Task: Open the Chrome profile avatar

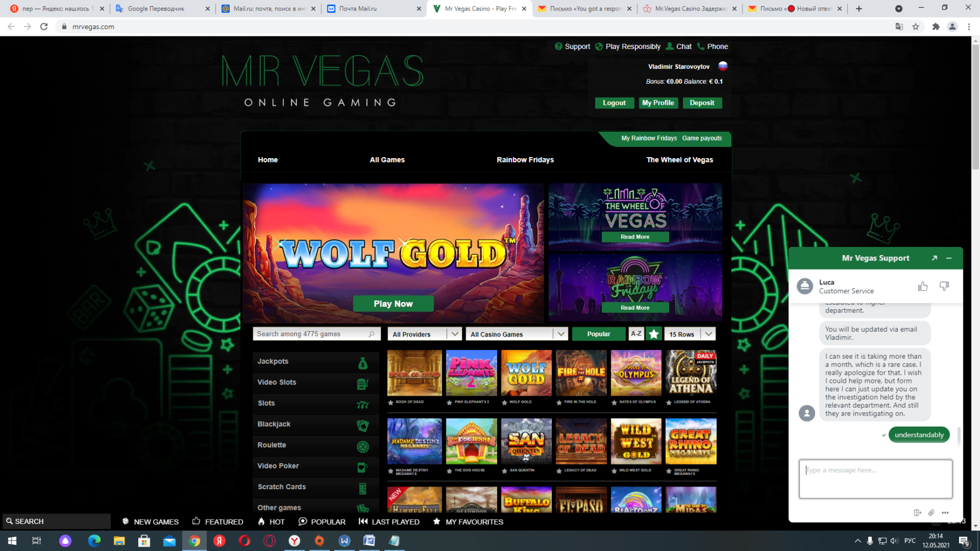Action: pos(952,26)
